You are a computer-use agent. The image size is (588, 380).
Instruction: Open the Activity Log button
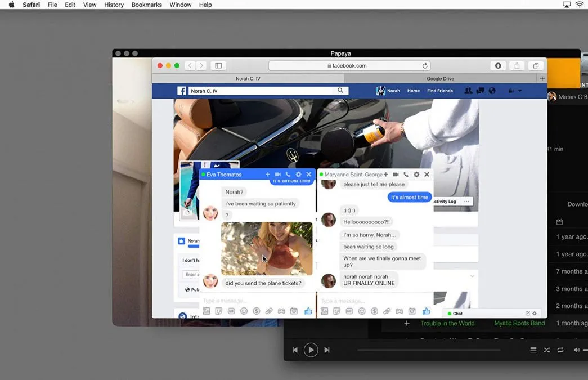[x=445, y=202]
